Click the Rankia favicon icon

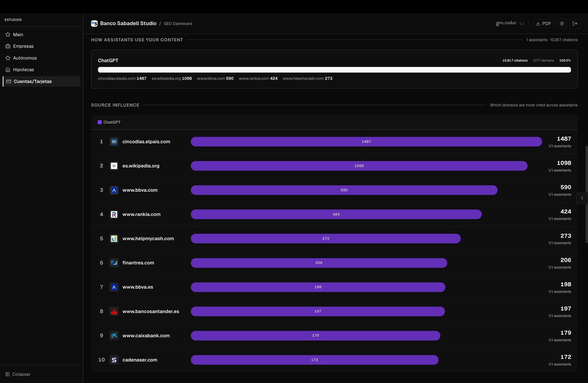coord(114,214)
